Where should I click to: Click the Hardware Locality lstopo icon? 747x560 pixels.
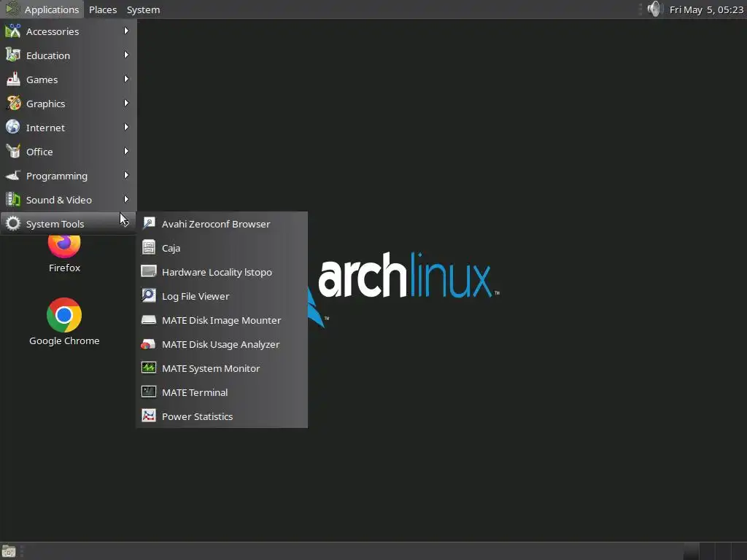tap(149, 271)
